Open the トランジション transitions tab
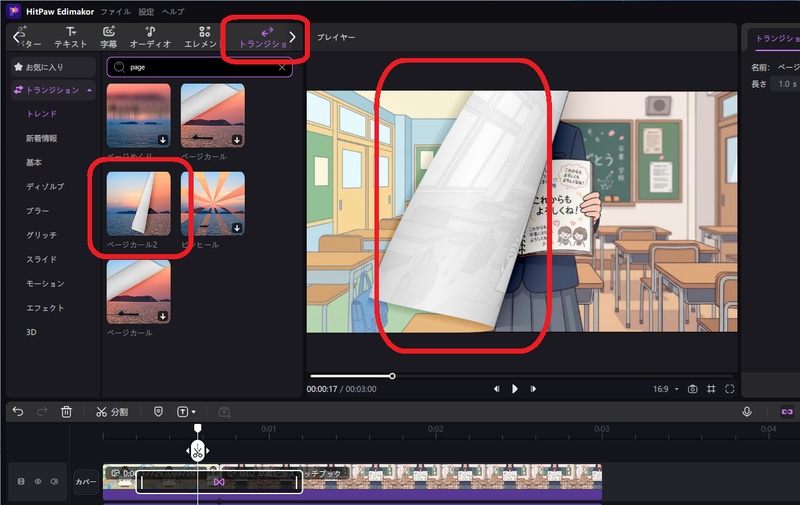This screenshot has width=800, height=505. tap(263, 37)
